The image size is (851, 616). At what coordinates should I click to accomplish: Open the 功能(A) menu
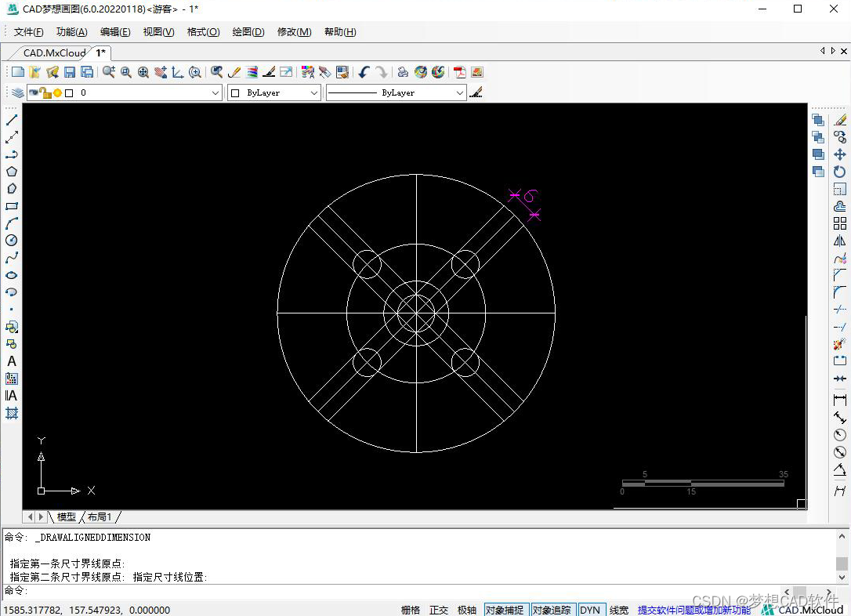(71, 32)
